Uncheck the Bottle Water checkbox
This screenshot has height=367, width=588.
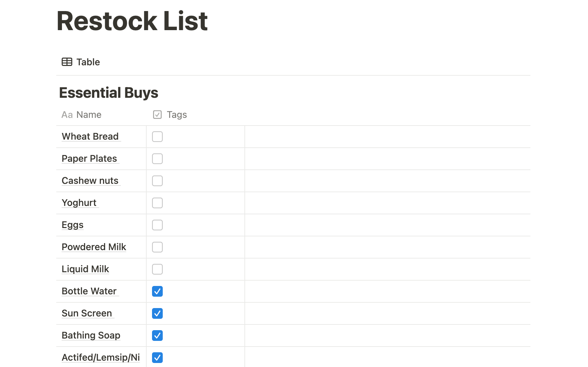click(x=157, y=291)
